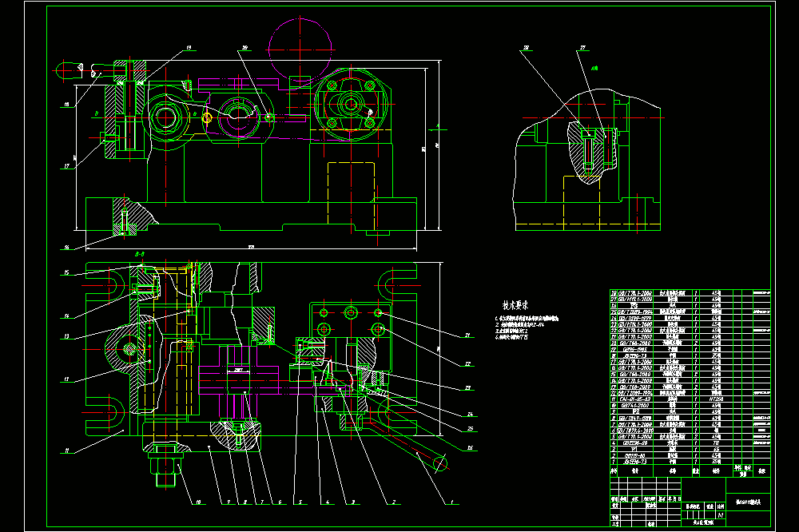
Task: Select part callout number 17
Action: click(x=66, y=166)
